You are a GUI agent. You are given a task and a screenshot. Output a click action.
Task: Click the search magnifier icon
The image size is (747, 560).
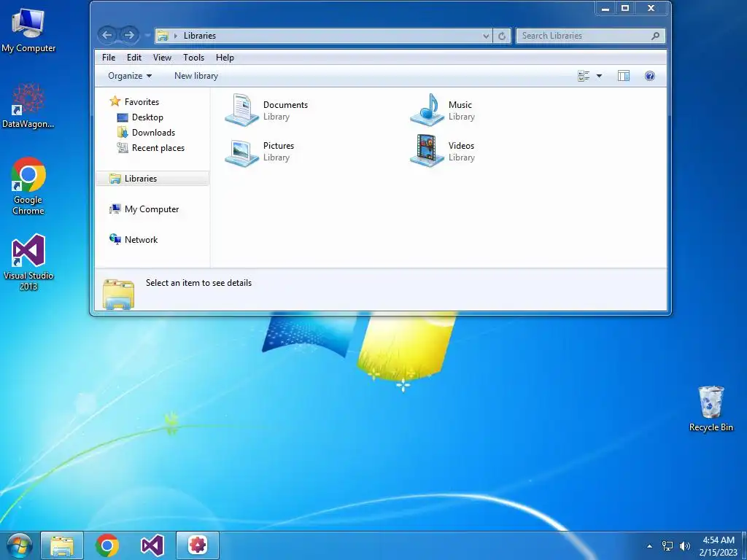pyautogui.click(x=656, y=36)
